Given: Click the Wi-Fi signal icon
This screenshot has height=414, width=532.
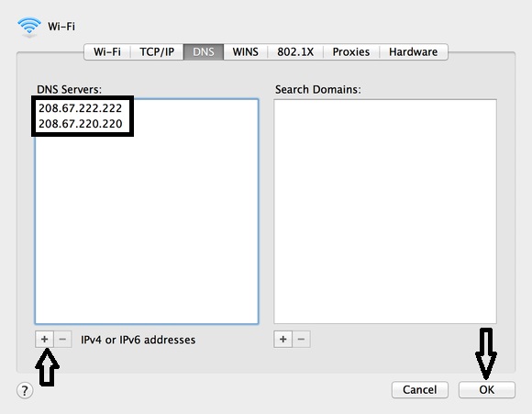Looking at the screenshot, I should point(29,27).
